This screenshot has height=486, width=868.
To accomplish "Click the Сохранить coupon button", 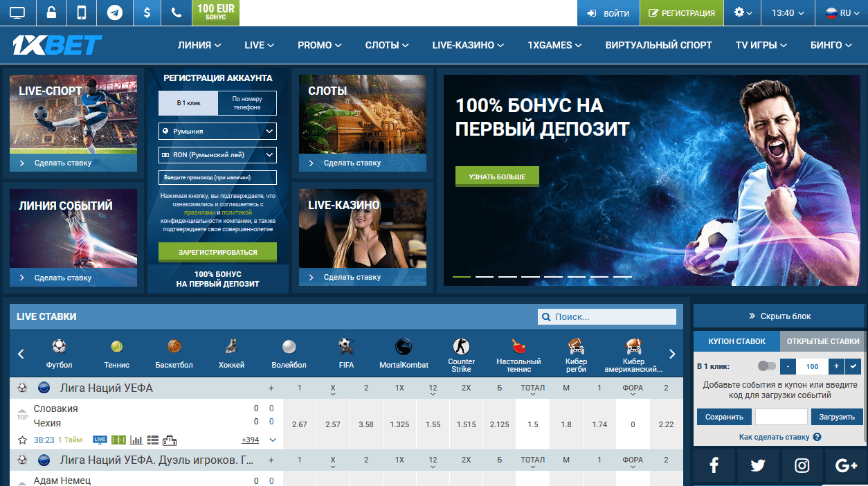I will pos(724,417).
